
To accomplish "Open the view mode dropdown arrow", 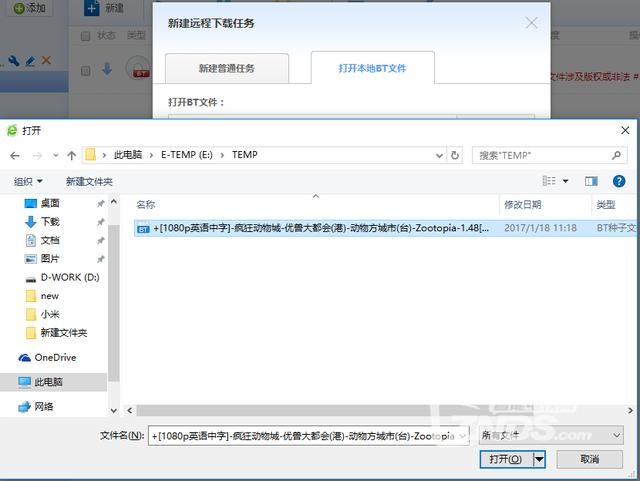I will (565, 181).
